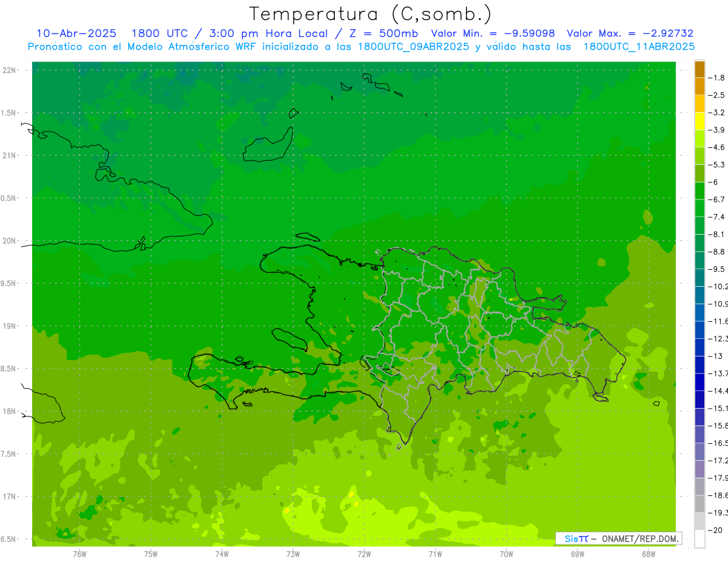Screen dimensions: 728x562
Task: Click the 19N latitude label
Action: [10, 326]
